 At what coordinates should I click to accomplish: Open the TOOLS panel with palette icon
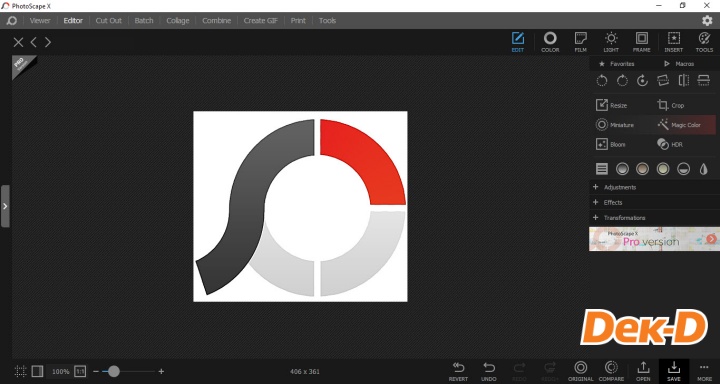pos(704,42)
